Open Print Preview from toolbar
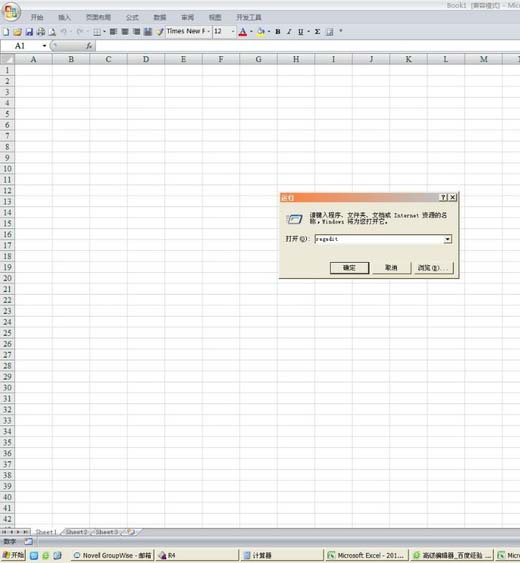This screenshot has width=520, height=563. pyautogui.click(x=52, y=32)
